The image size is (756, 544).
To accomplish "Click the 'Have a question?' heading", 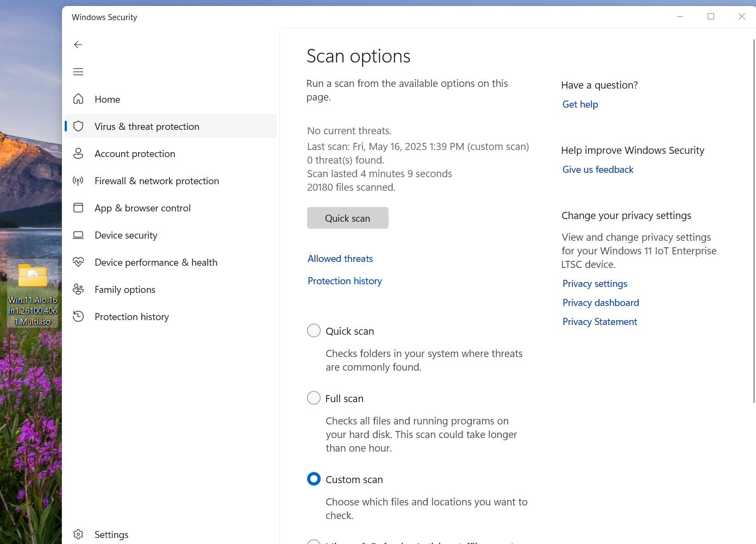I will [599, 85].
